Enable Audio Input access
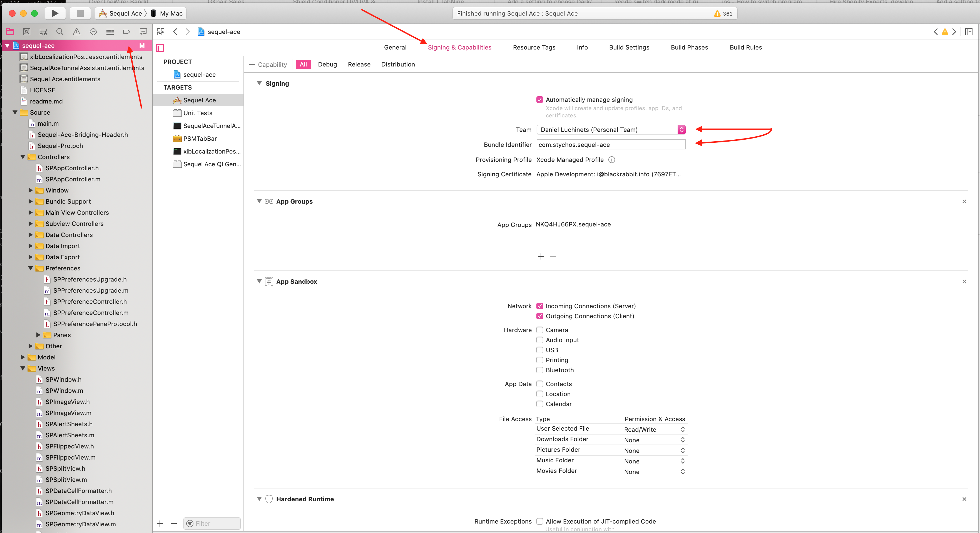 tap(539, 340)
